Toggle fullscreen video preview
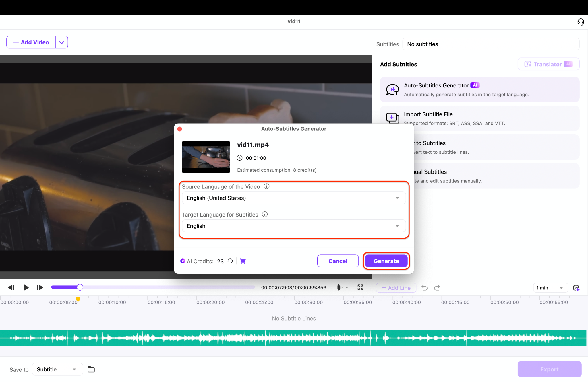588x382 pixels. (x=360, y=287)
